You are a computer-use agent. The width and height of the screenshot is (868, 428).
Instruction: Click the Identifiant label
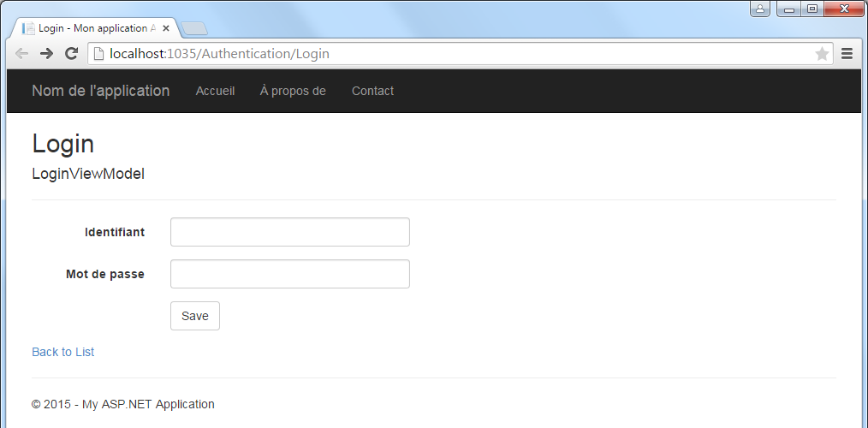(x=115, y=232)
